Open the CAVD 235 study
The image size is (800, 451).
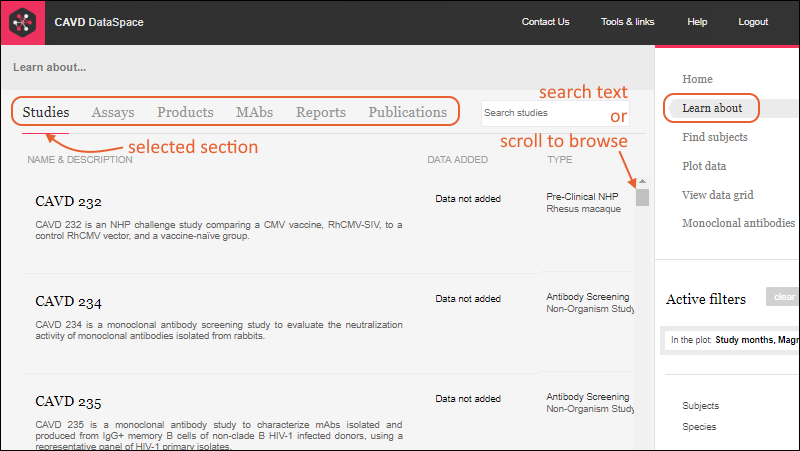tap(68, 402)
